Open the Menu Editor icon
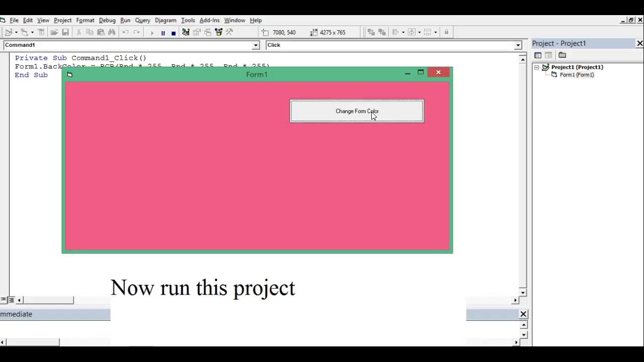 pyautogui.click(x=41, y=32)
